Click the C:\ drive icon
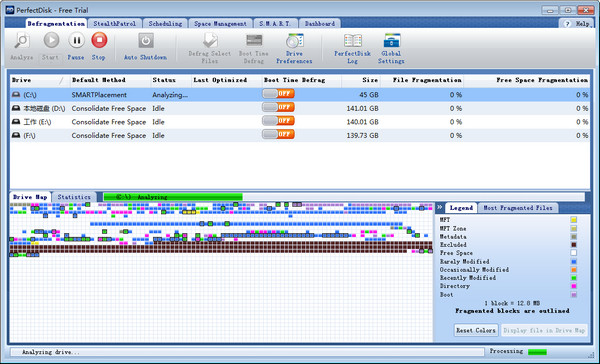 (x=16, y=95)
